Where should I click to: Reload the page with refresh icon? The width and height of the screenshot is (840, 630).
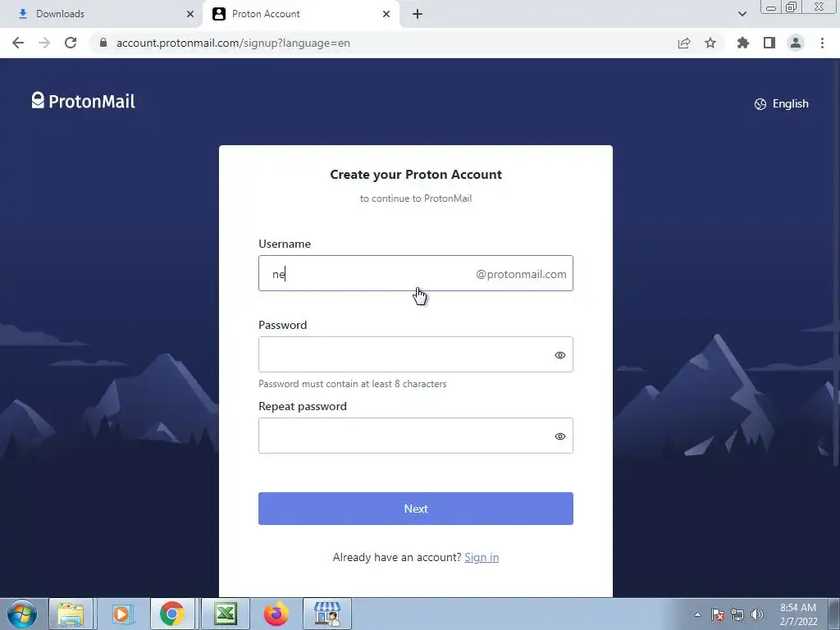coord(71,43)
